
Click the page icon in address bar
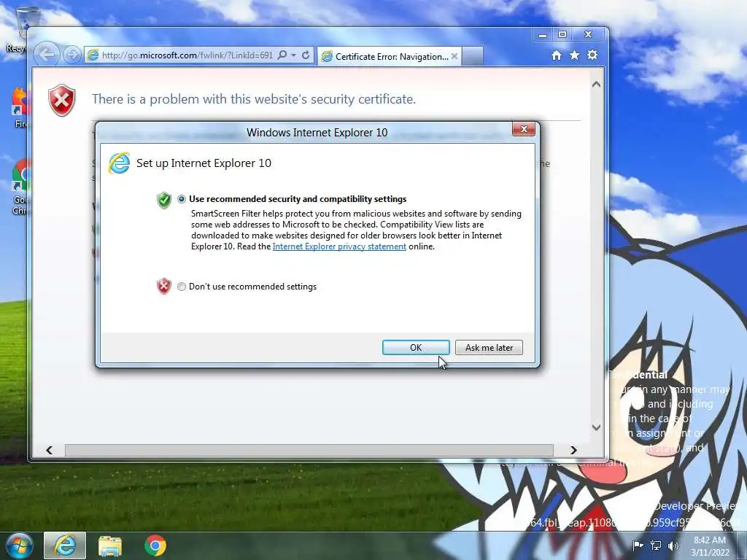click(93, 55)
